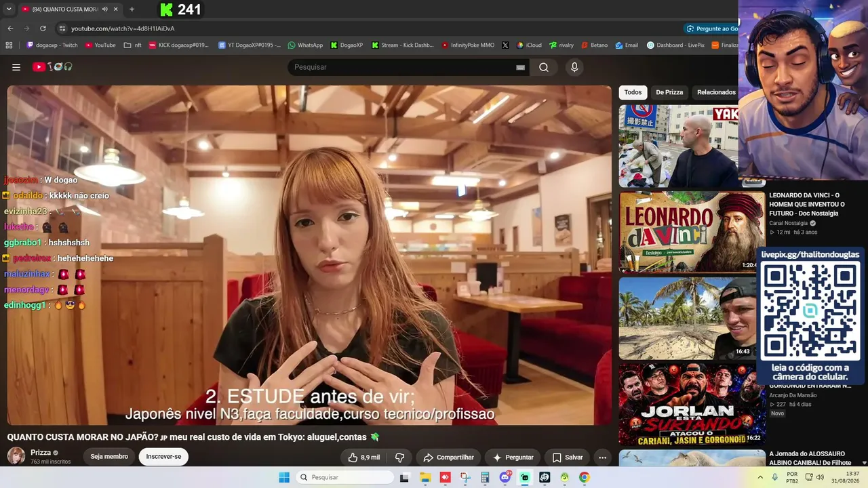The height and width of the screenshot is (488, 868).
Task: Click the Canal Nostalgia channel name
Action: [x=788, y=223]
